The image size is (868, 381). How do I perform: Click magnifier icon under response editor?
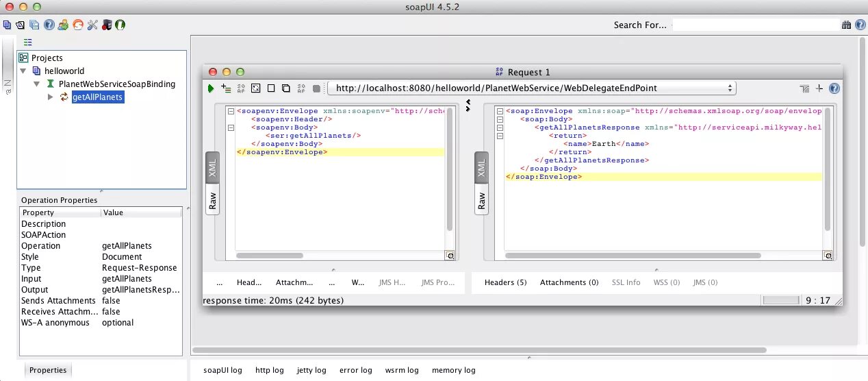click(828, 256)
